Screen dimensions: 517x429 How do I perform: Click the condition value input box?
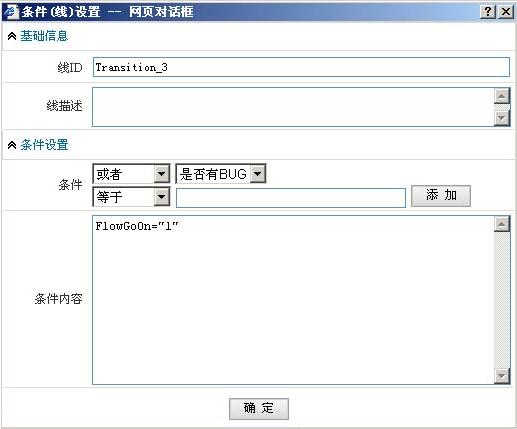tap(291, 198)
